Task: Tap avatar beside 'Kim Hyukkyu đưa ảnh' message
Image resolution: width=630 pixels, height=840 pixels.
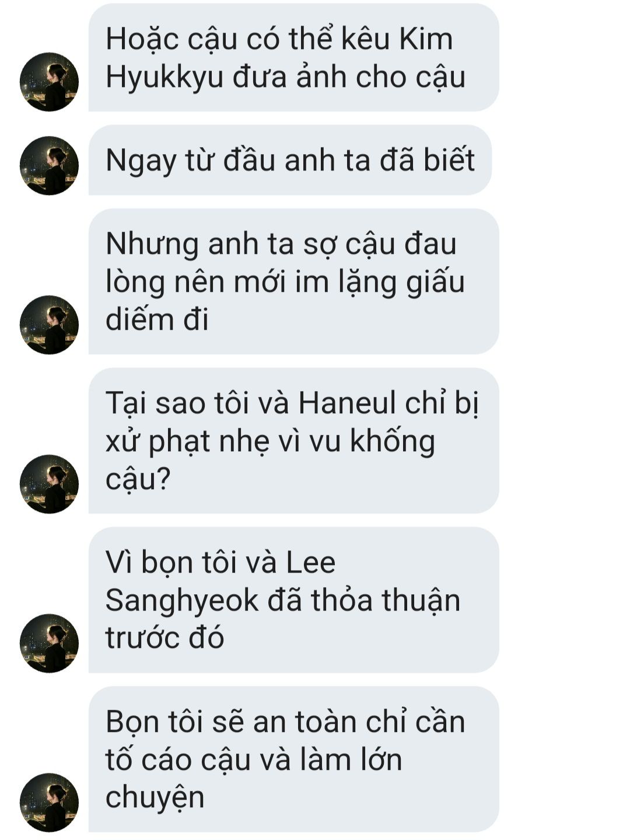Action: pos(49,82)
